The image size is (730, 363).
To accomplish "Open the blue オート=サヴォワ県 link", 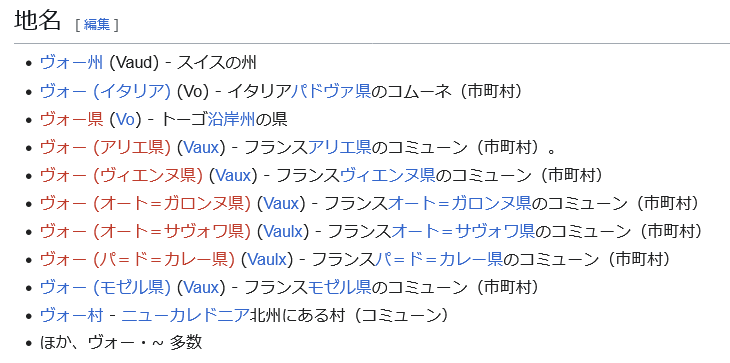I will (463, 231).
